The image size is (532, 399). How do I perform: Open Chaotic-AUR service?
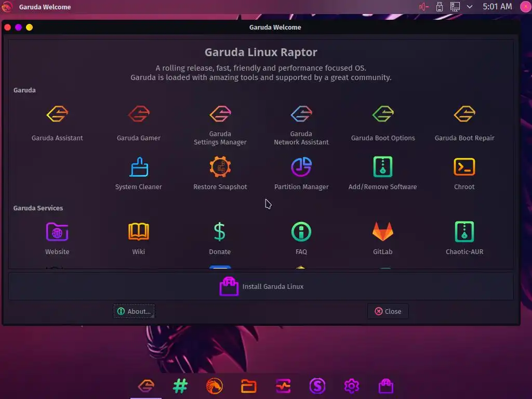pyautogui.click(x=464, y=238)
